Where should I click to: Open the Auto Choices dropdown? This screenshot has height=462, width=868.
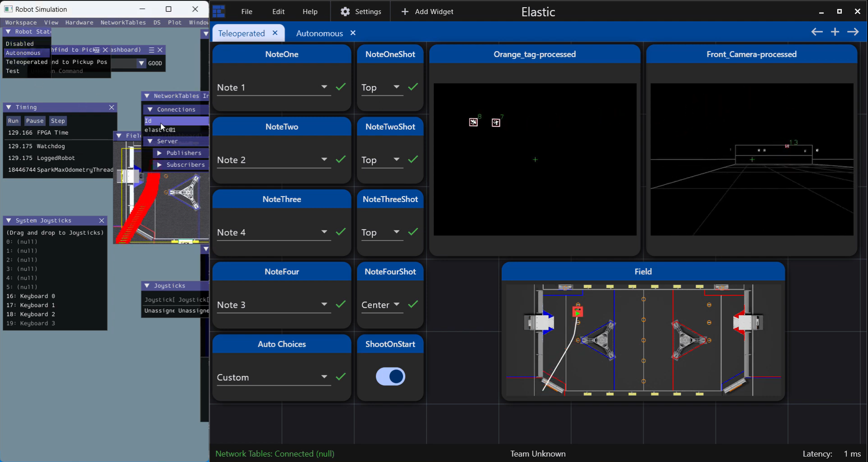[324, 377]
